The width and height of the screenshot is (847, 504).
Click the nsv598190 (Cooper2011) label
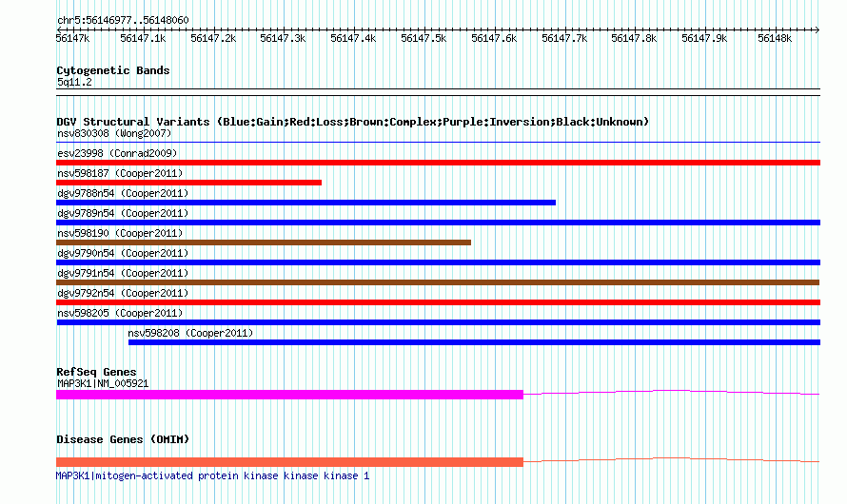click(x=120, y=233)
